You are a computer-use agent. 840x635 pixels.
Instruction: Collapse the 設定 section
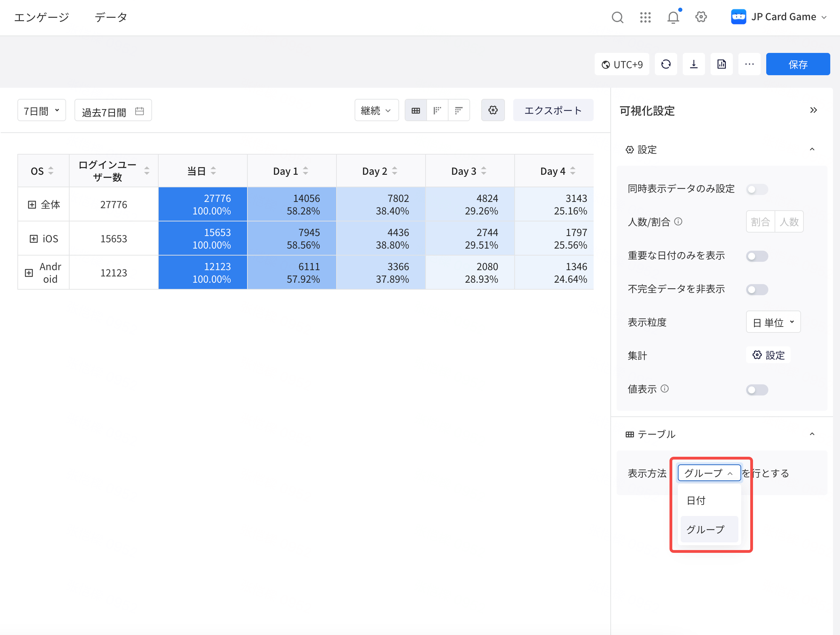(812, 149)
